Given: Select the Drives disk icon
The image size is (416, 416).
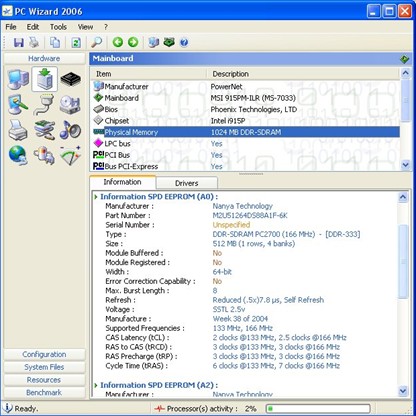Looking at the screenshot, I should (70, 105).
